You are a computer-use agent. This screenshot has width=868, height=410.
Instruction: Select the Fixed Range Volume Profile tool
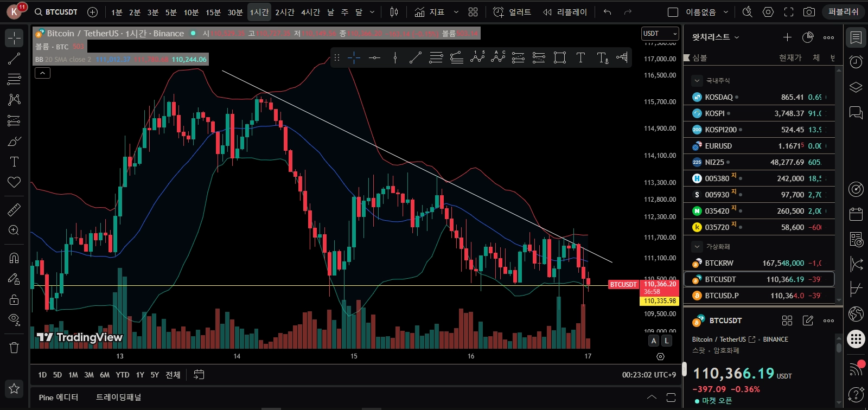click(x=622, y=57)
